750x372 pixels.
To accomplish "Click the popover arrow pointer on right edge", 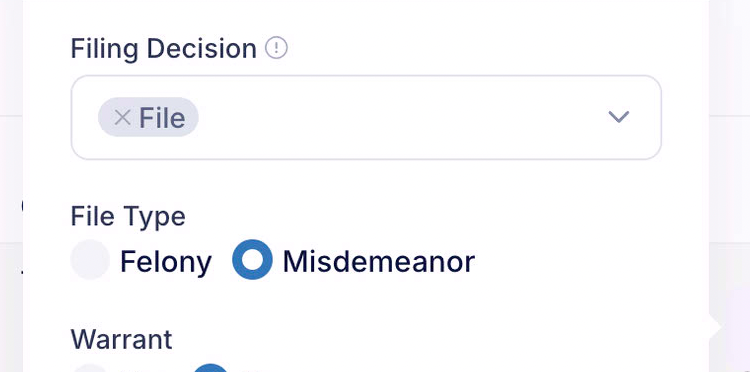I will click(715, 328).
